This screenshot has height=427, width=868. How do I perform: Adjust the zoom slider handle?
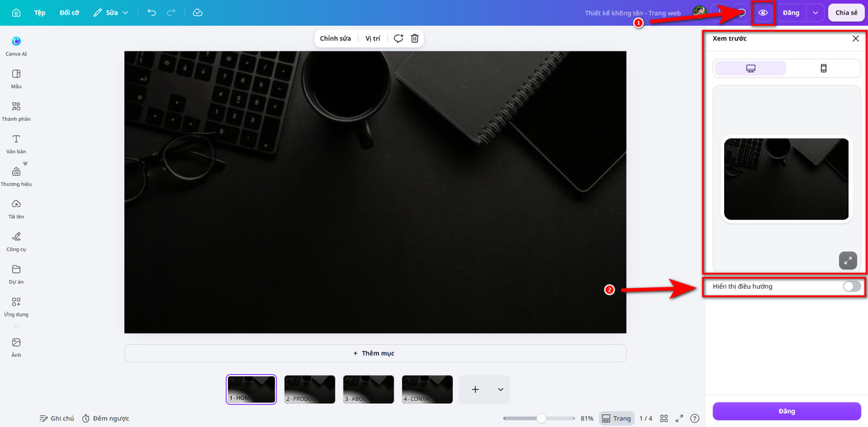(541, 418)
